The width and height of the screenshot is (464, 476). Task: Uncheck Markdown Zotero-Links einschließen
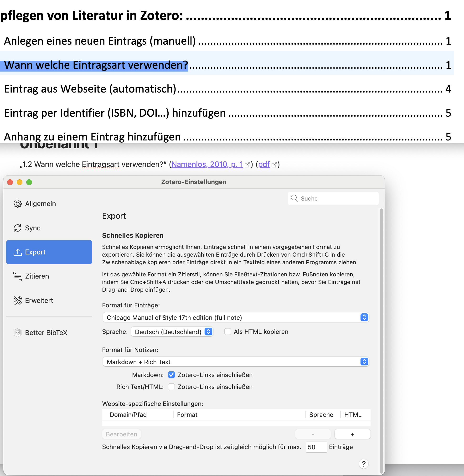click(171, 375)
